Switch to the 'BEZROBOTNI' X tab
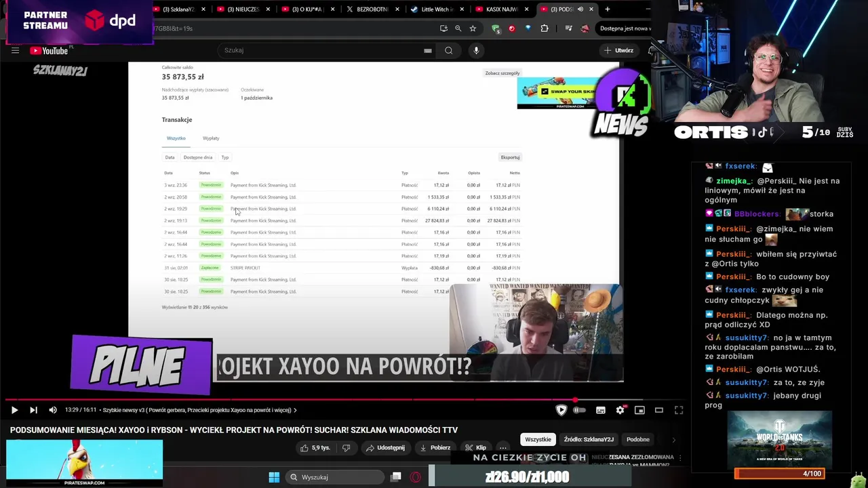 (x=371, y=9)
